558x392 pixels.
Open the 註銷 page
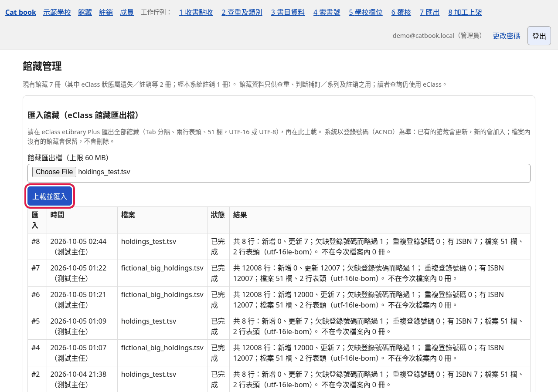pyautogui.click(x=106, y=12)
